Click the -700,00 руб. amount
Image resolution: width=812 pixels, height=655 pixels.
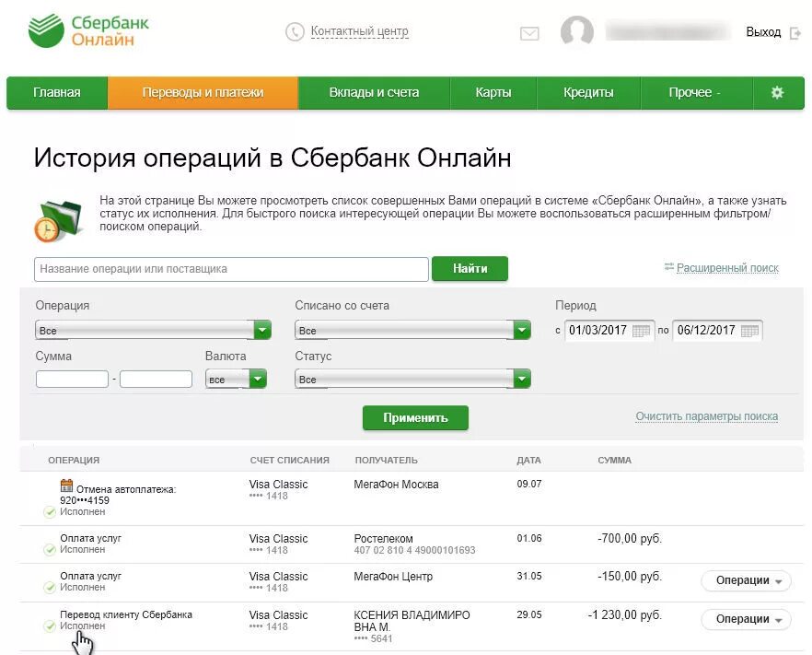pos(630,538)
